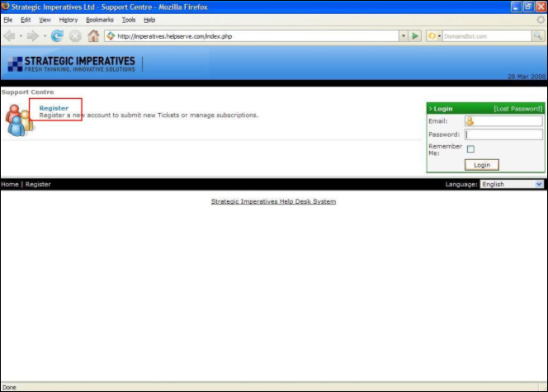
Task: Click the Register heading link
Action: pos(54,108)
